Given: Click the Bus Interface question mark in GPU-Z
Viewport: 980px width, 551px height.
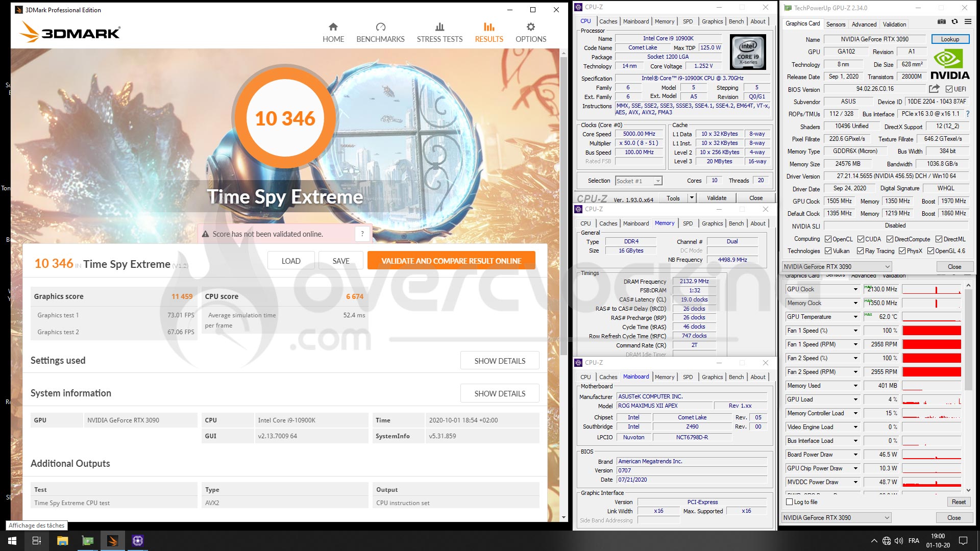Looking at the screenshot, I should pyautogui.click(x=967, y=114).
